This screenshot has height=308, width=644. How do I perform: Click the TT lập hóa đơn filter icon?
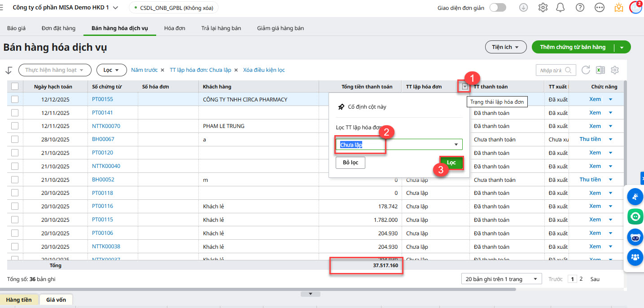[465, 87]
